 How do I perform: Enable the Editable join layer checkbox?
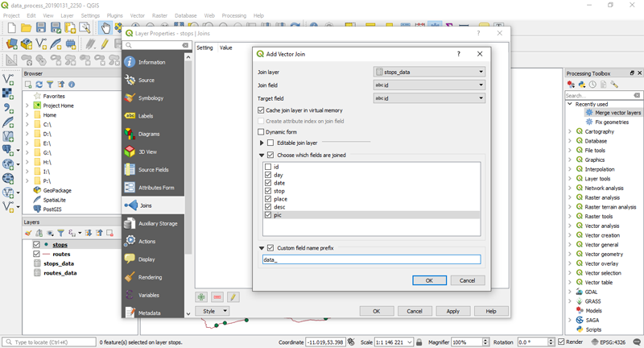[270, 143]
